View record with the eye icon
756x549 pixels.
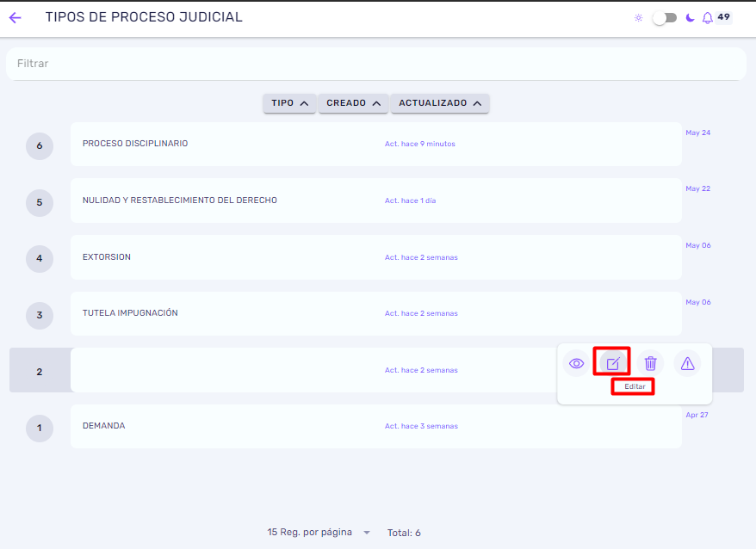click(576, 363)
